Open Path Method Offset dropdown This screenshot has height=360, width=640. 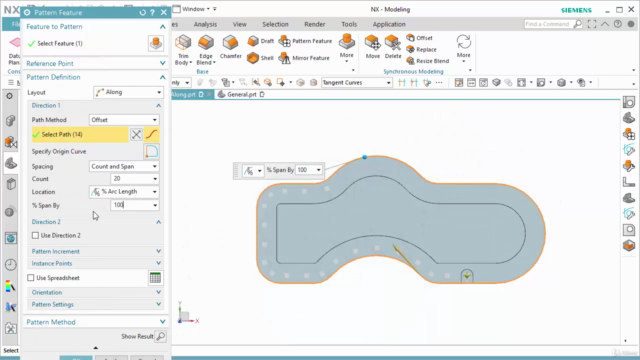pyautogui.click(x=124, y=120)
